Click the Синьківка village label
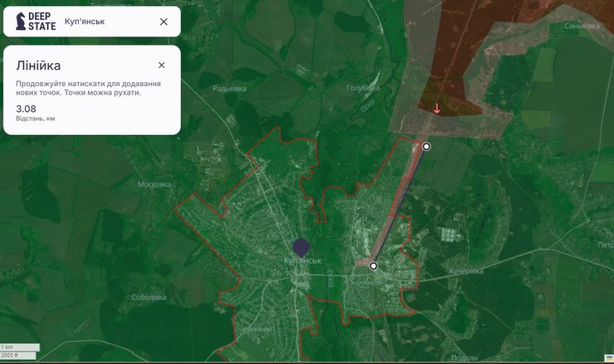This screenshot has width=614, height=364. (x=582, y=26)
